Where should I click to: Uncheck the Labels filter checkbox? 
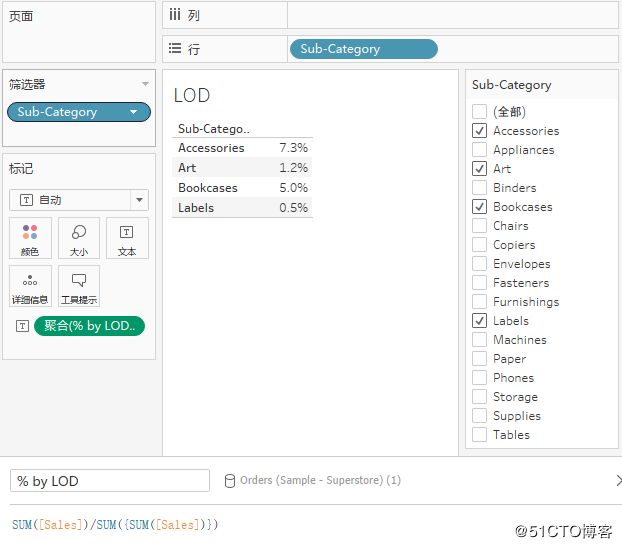[x=479, y=321]
